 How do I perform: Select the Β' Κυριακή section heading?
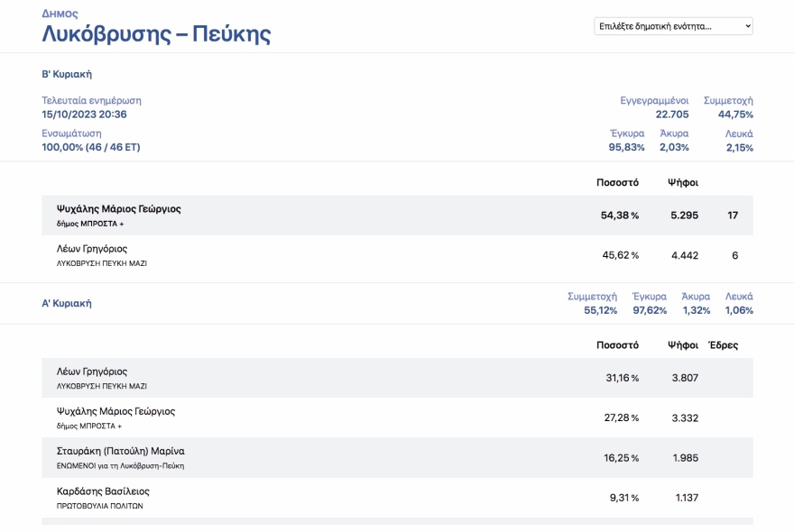click(x=67, y=74)
